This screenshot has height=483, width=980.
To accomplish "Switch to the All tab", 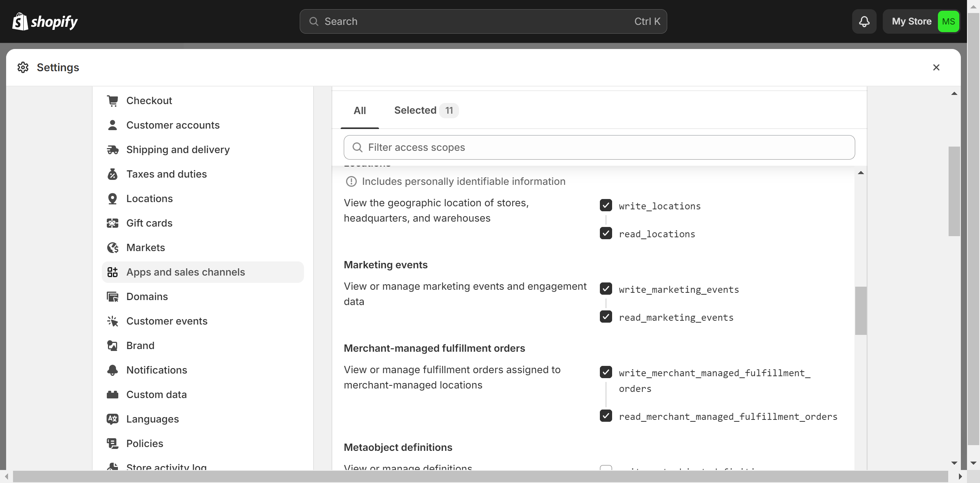I will tap(360, 111).
